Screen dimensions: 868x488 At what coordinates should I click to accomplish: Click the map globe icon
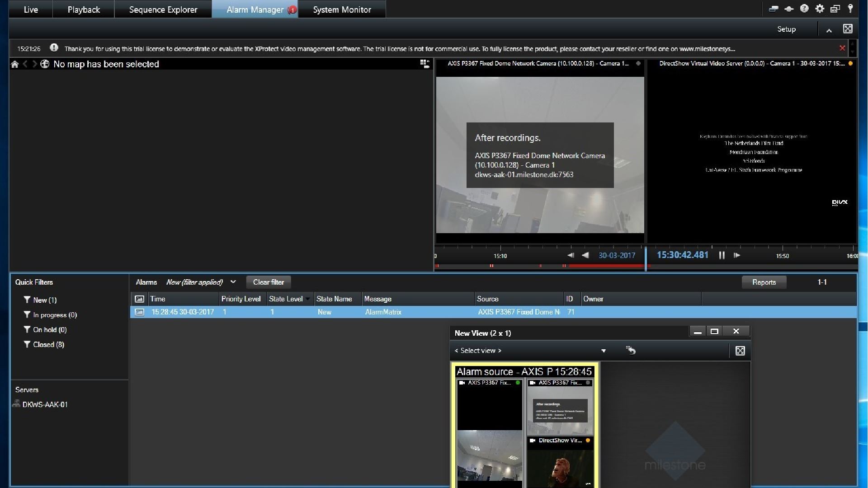coord(45,64)
